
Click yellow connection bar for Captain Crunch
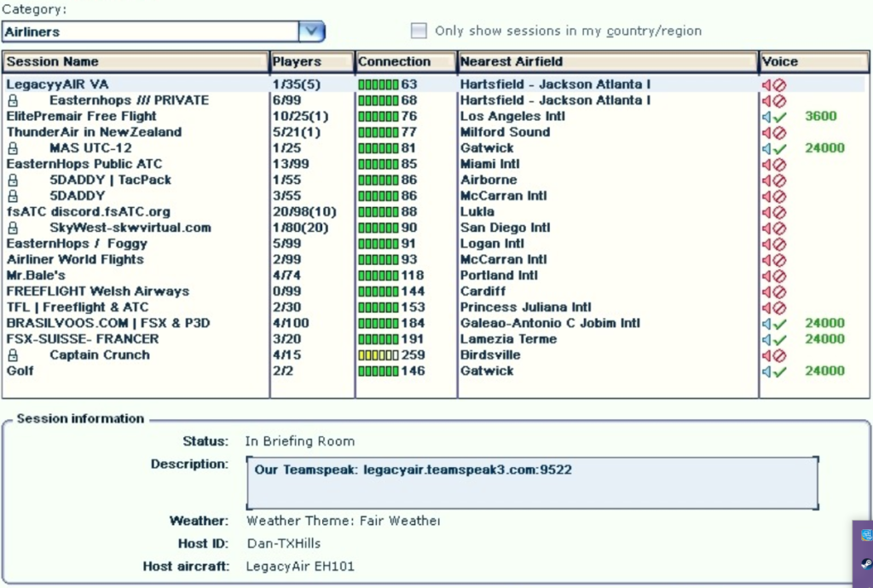pos(379,355)
